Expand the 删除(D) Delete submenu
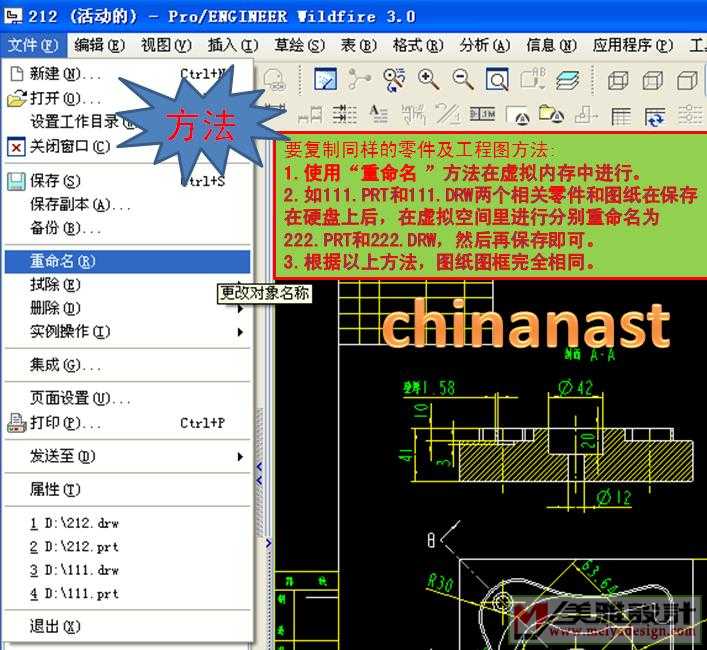 point(127,308)
